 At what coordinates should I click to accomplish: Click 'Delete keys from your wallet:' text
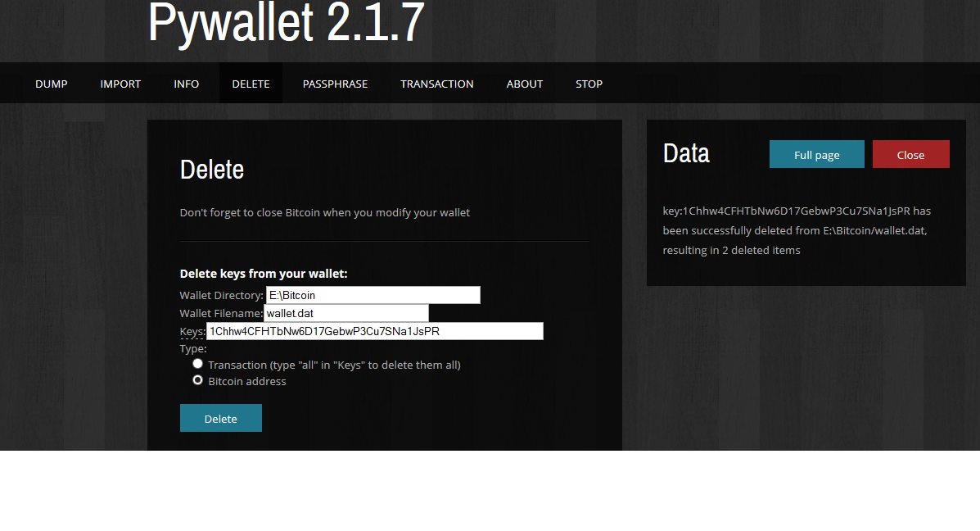click(x=263, y=274)
